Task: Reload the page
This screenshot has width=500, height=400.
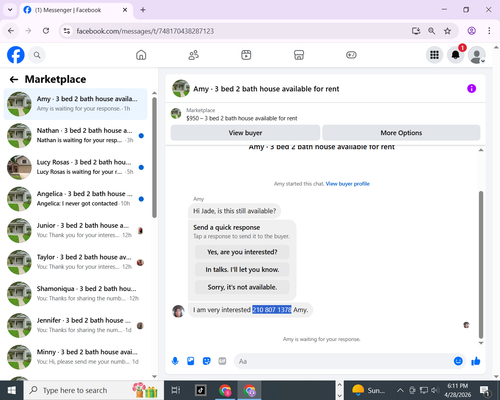Action: pyautogui.click(x=46, y=31)
